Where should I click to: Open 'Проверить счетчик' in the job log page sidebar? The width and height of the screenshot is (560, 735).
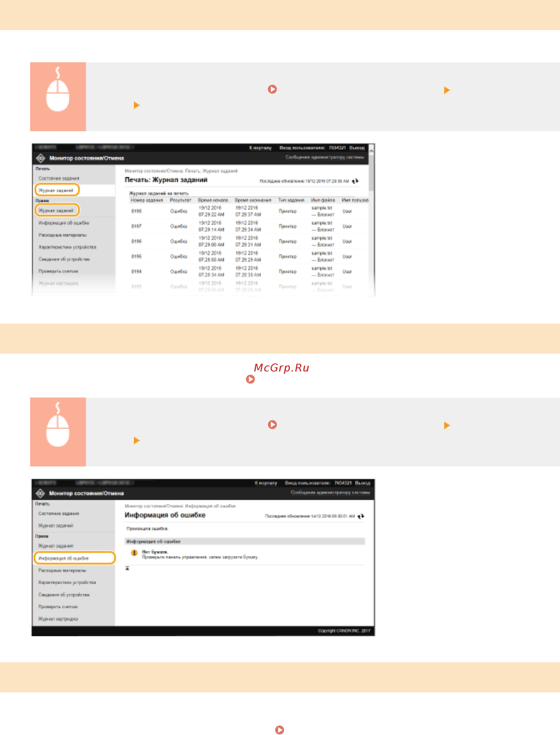pos(58,271)
